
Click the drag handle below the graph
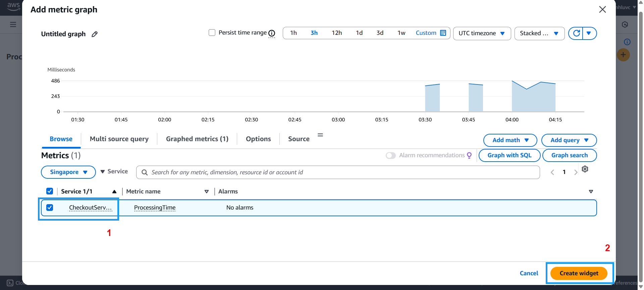click(320, 135)
